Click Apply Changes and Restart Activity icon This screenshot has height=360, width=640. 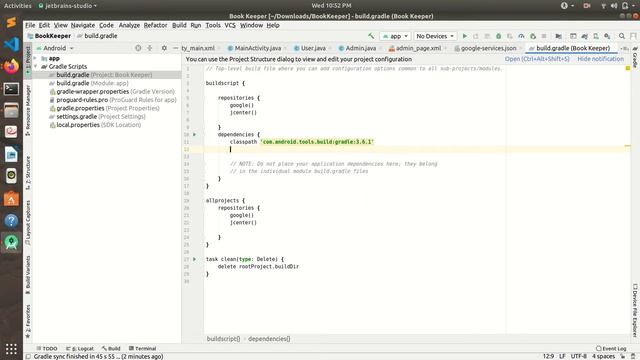click(476, 36)
